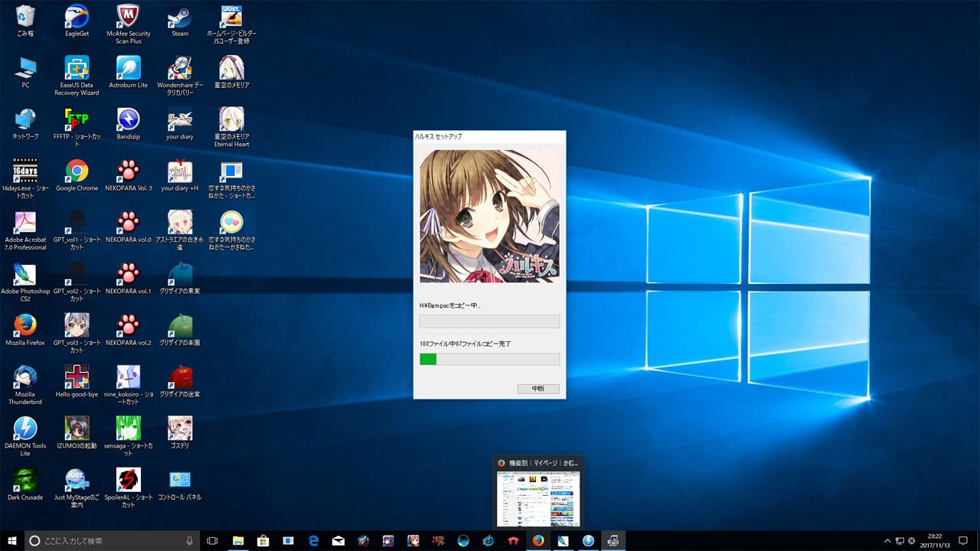Select the Adobe Acrobat 7.0 Professional icon
The width and height of the screenshot is (980, 551).
pyautogui.click(x=25, y=230)
